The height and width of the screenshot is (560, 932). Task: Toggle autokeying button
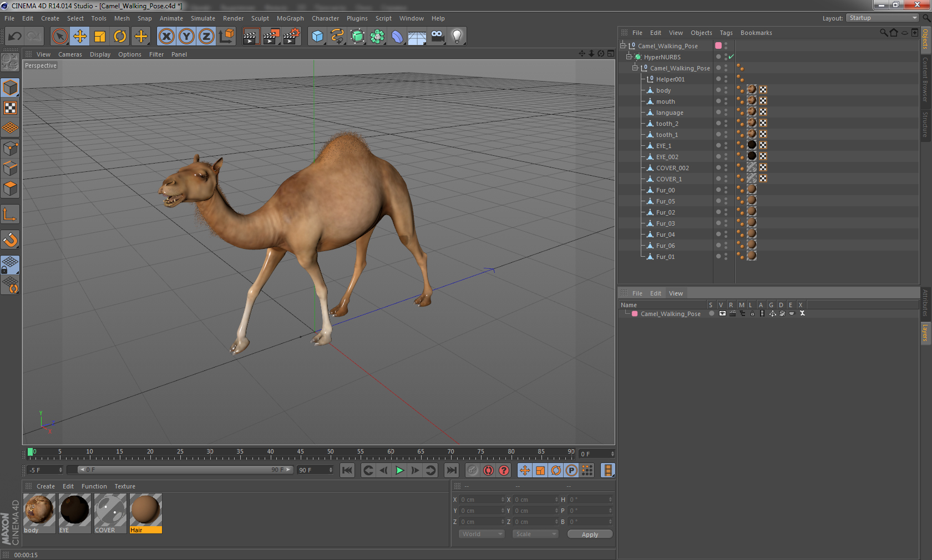[488, 470]
